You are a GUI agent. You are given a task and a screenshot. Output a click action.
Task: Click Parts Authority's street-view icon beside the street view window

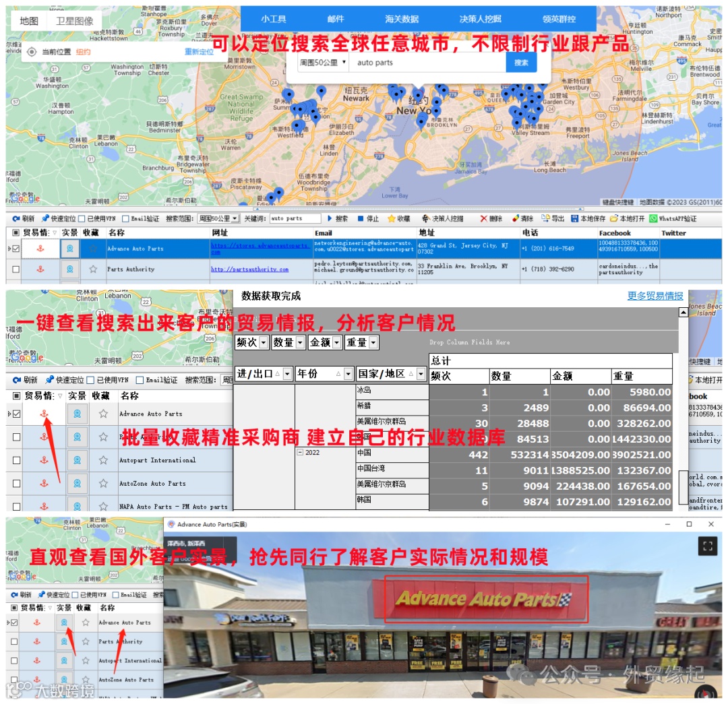pos(64,641)
